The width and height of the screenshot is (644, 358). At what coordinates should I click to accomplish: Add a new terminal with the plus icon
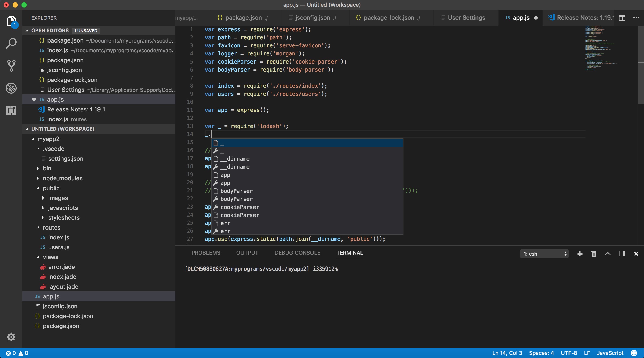580,254
